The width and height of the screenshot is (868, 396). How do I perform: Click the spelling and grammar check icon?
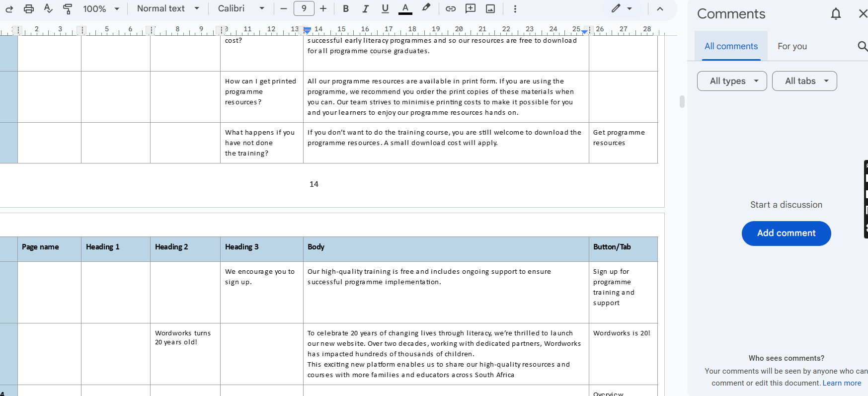(48, 9)
